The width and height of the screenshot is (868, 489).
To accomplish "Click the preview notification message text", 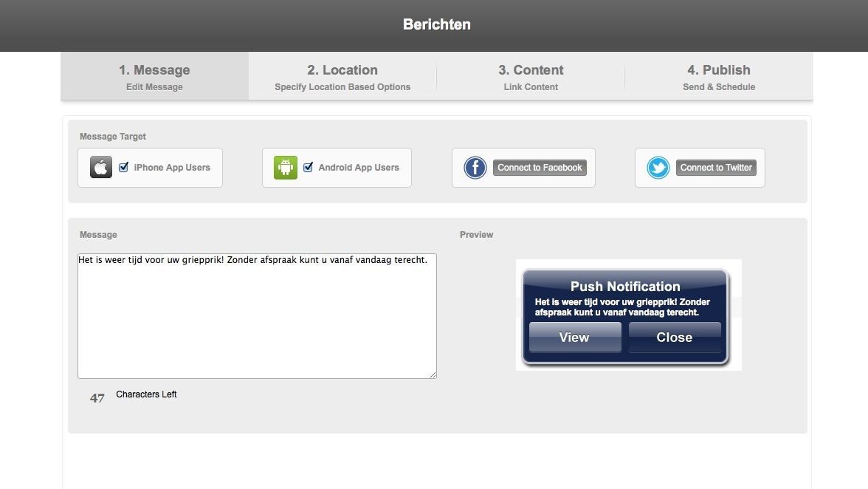I will (622, 307).
